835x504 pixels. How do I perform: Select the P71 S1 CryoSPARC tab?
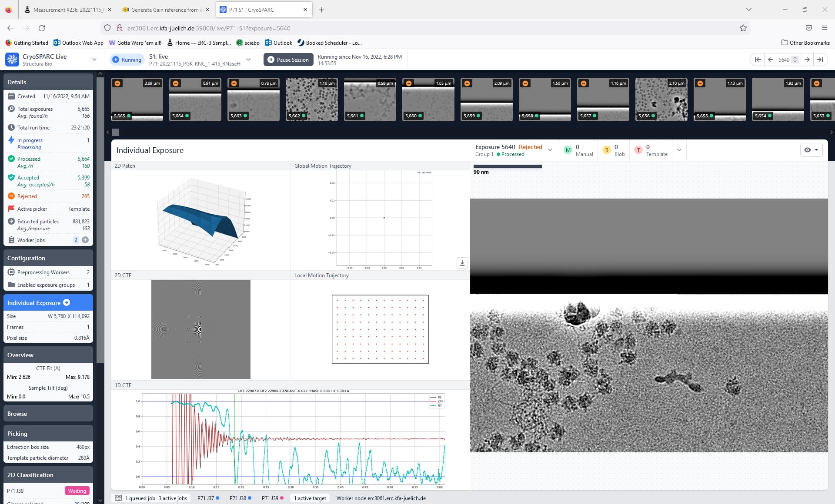(264, 10)
